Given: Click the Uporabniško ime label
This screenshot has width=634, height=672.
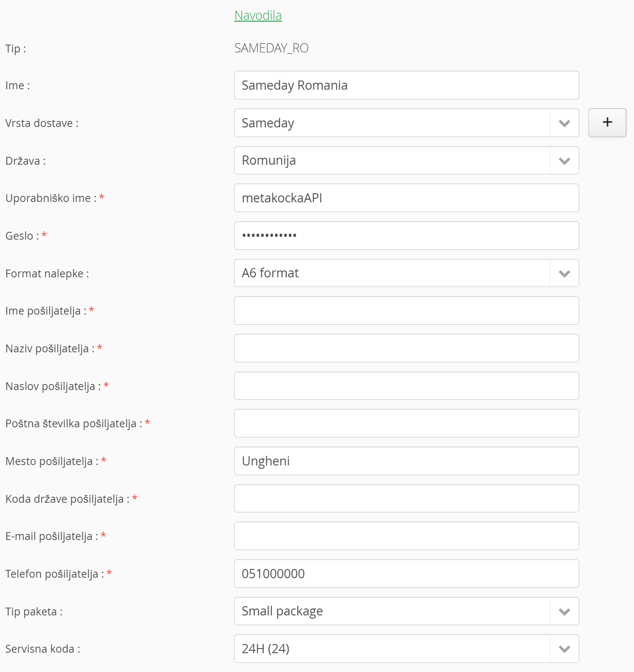Looking at the screenshot, I should (51, 198).
